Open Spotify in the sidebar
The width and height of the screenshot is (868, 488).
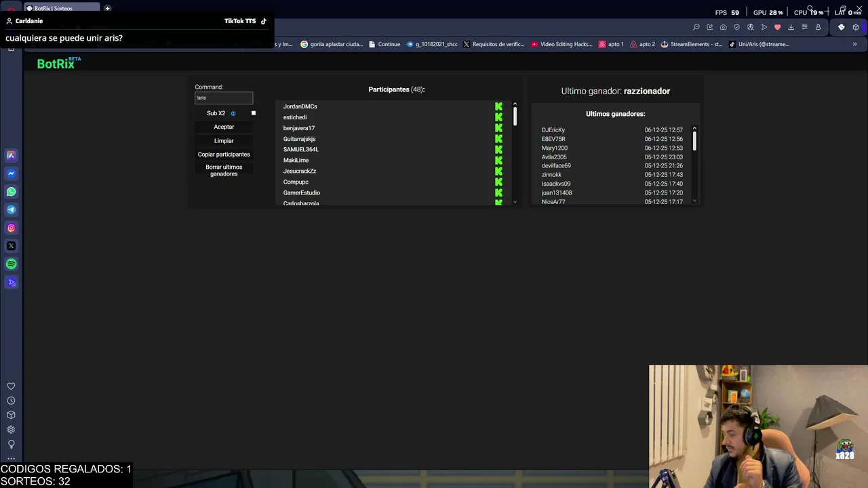point(11,264)
